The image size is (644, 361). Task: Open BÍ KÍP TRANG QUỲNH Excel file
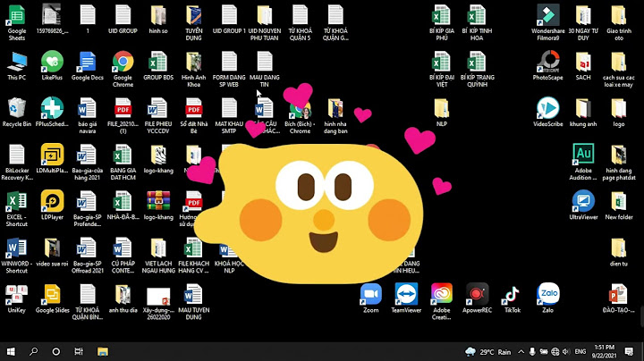click(477, 70)
